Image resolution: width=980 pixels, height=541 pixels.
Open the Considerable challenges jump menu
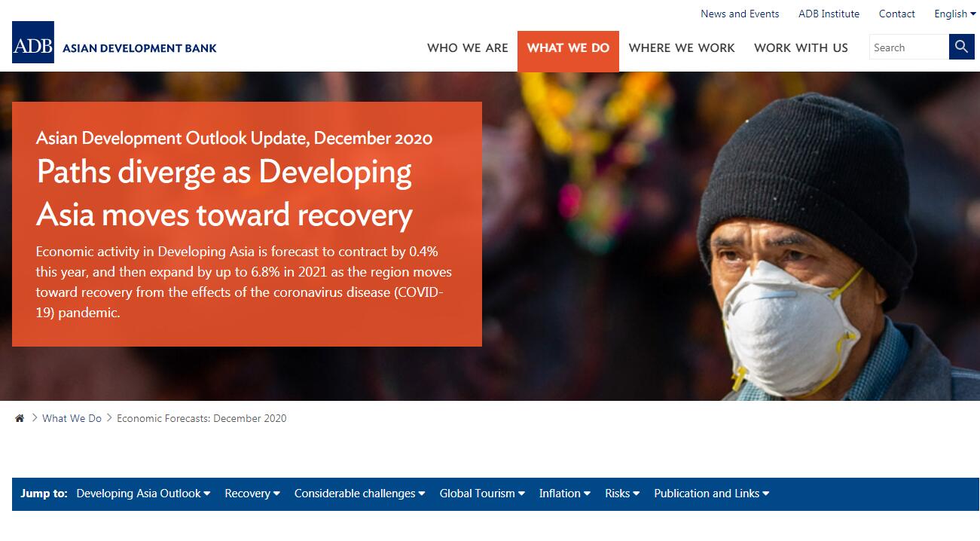pyautogui.click(x=360, y=494)
